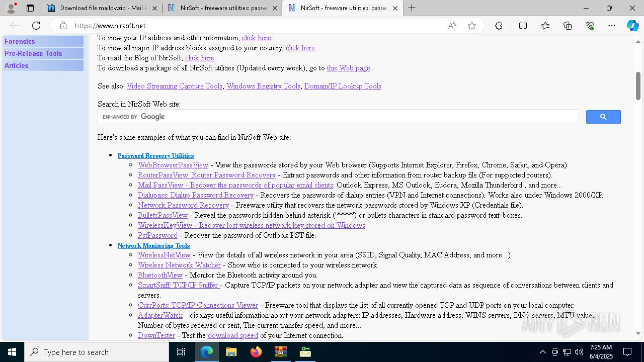
Task: Reload the page with refresh icon
Action: pos(36,26)
